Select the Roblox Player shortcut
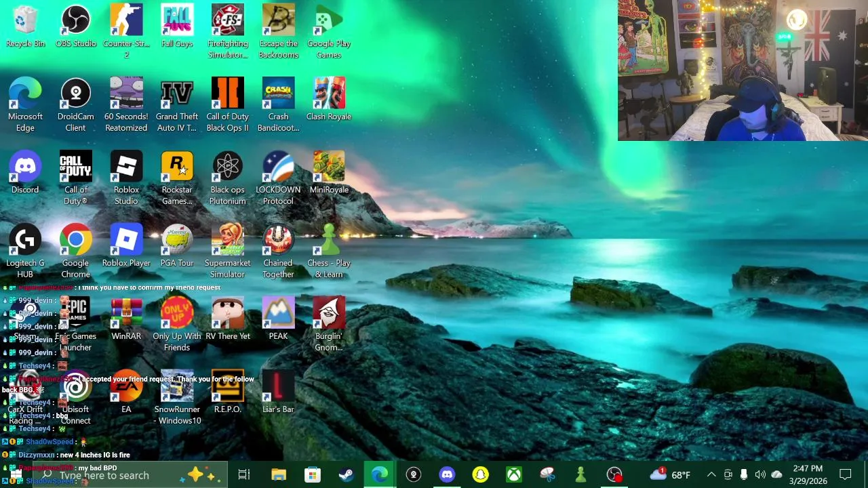 [126, 247]
